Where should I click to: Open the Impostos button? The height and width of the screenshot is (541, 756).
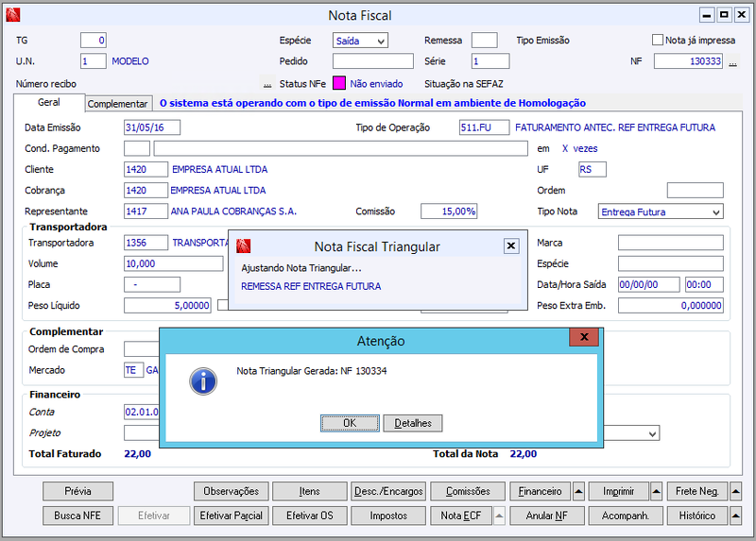[388, 516]
